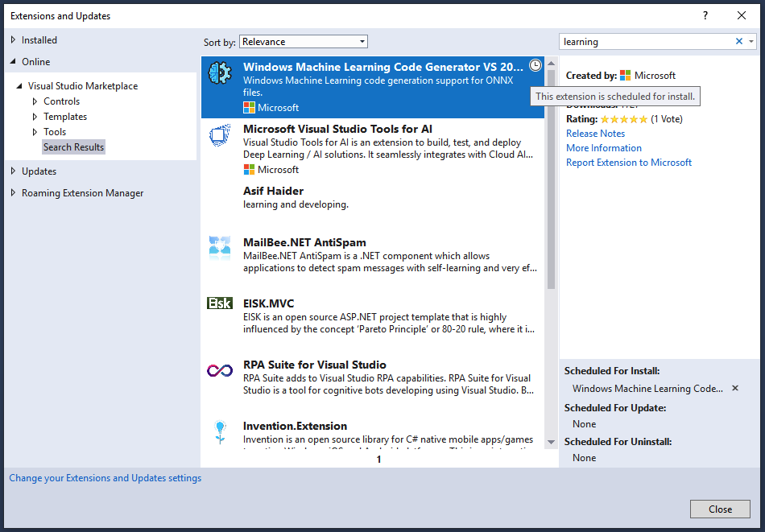
Task: Select Templates under Visual Studio Marketplace
Action: click(64, 116)
